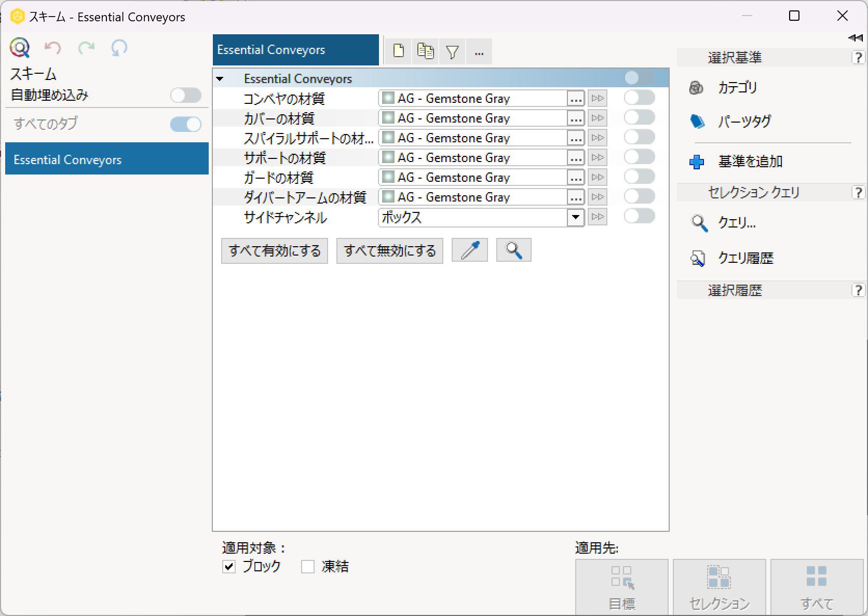Open material browser for カバーの材質
The height and width of the screenshot is (616, 868).
pos(576,118)
